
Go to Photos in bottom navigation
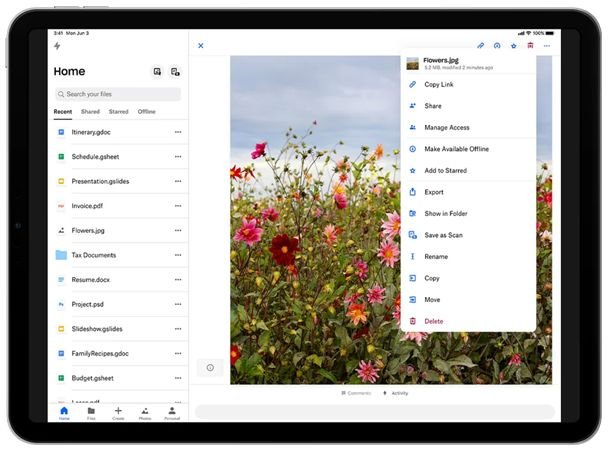[145, 413]
